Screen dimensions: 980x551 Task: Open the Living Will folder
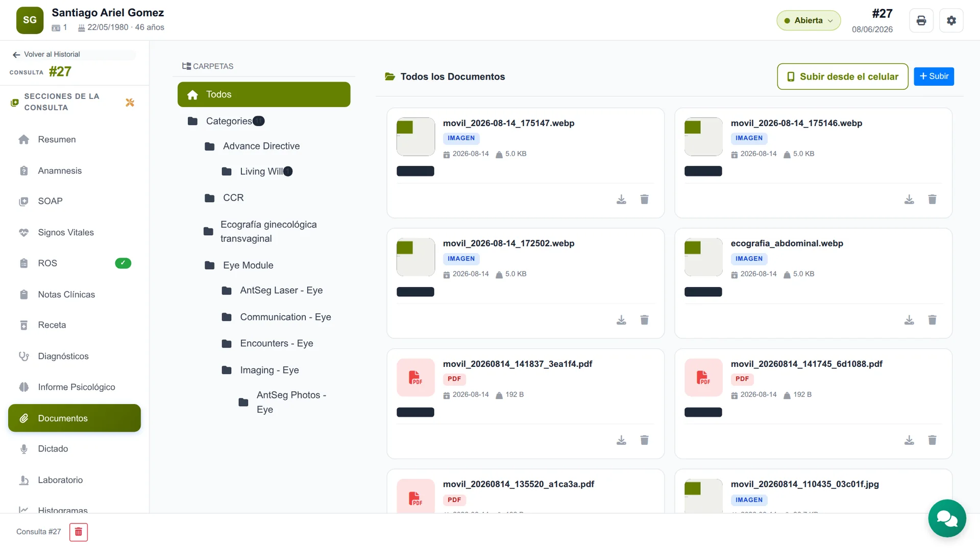[257, 171]
